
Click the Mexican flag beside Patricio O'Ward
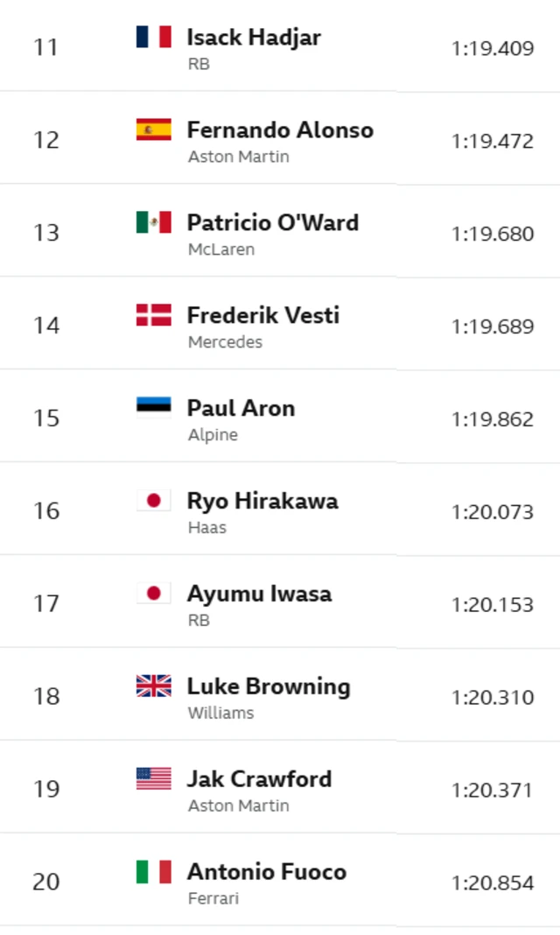[x=153, y=222]
